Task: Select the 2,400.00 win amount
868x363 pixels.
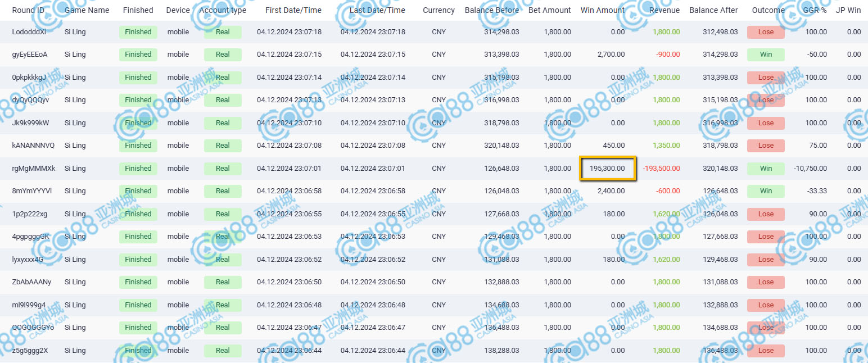Action: click(x=611, y=191)
